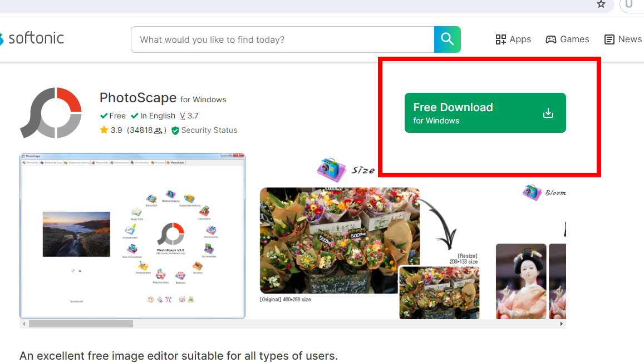Screen dimensions: 644x363
Task: Click the PhotoScape title text
Action: (138, 98)
